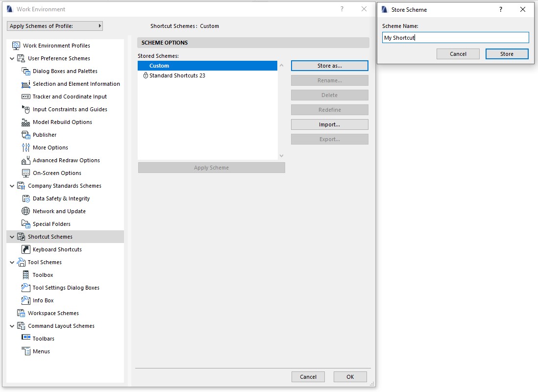
Task: Click the Import... button
Action: click(x=329, y=124)
